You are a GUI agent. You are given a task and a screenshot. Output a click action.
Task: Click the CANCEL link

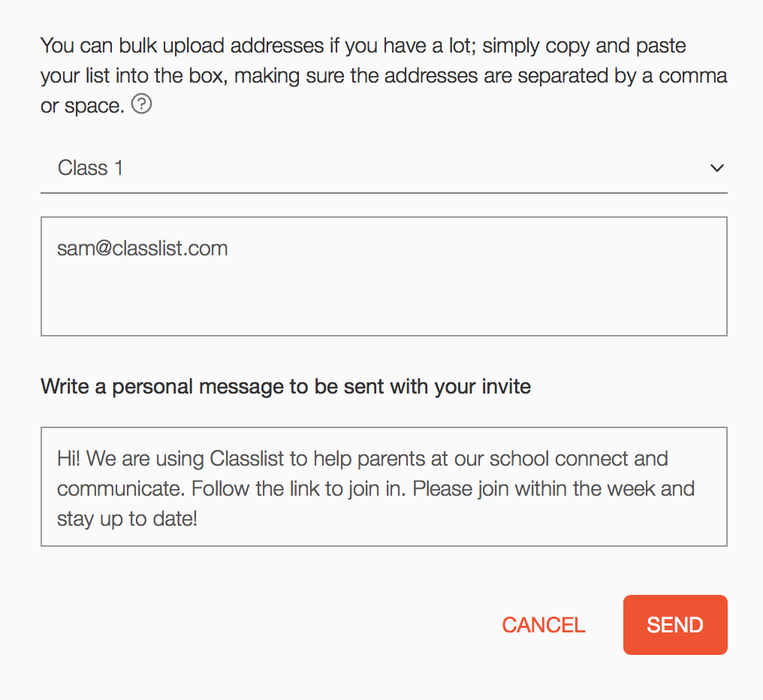coord(544,625)
